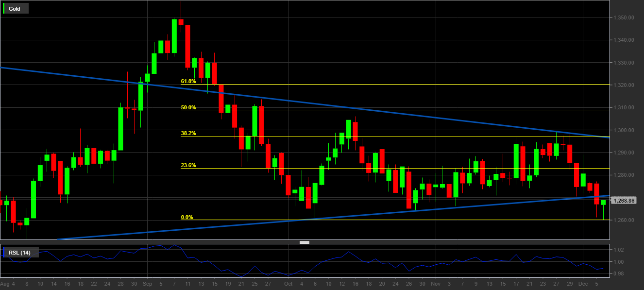Select the 38.2% Fibonacci level label
Image resolution: width=644 pixels, height=290 pixels.
click(188, 133)
